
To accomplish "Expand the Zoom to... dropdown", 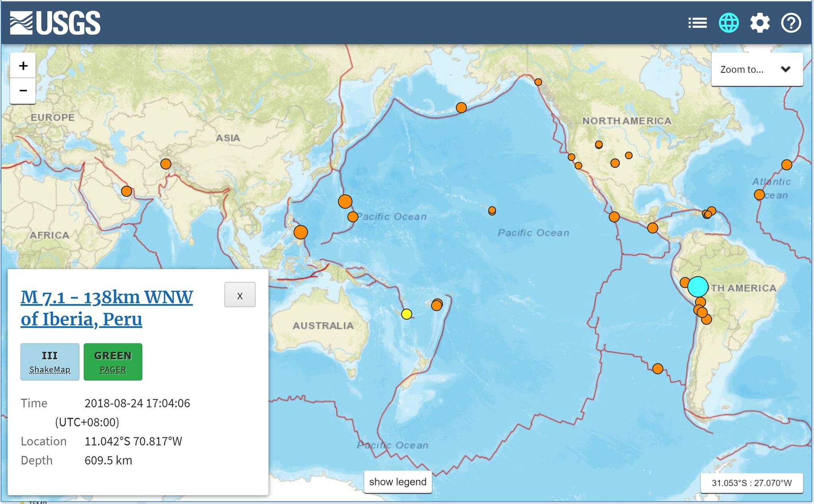I will [x=757, y=70].
